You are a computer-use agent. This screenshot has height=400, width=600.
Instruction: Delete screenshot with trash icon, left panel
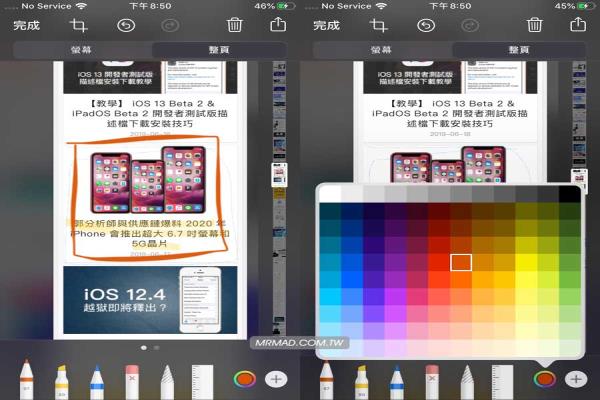(x=235, y=25)
